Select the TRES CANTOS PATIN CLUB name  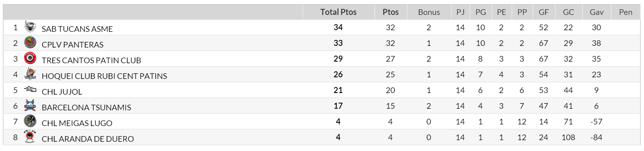pos(91,60)
